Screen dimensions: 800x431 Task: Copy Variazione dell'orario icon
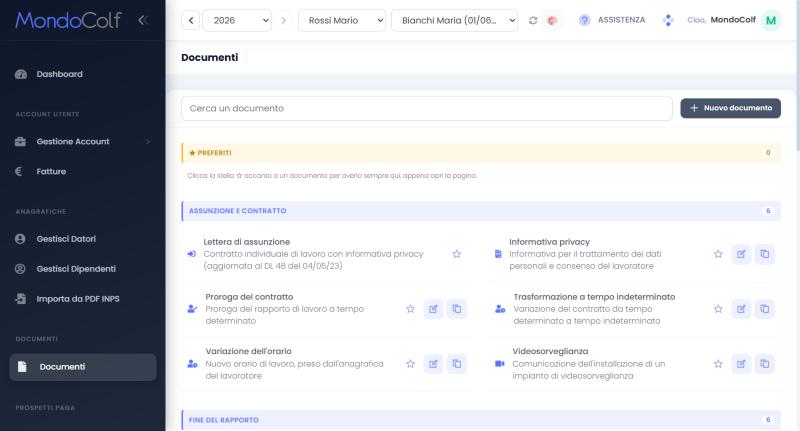tap(457, 364)
